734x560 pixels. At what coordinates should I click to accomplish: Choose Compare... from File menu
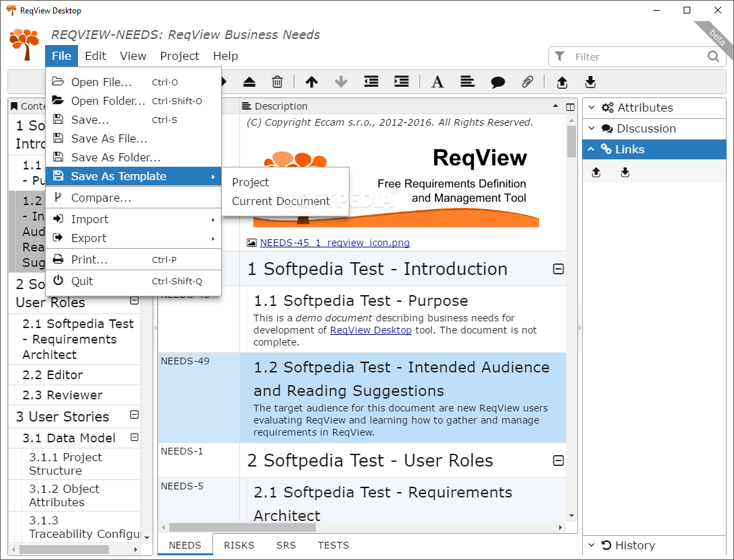[x=133, y=198]
